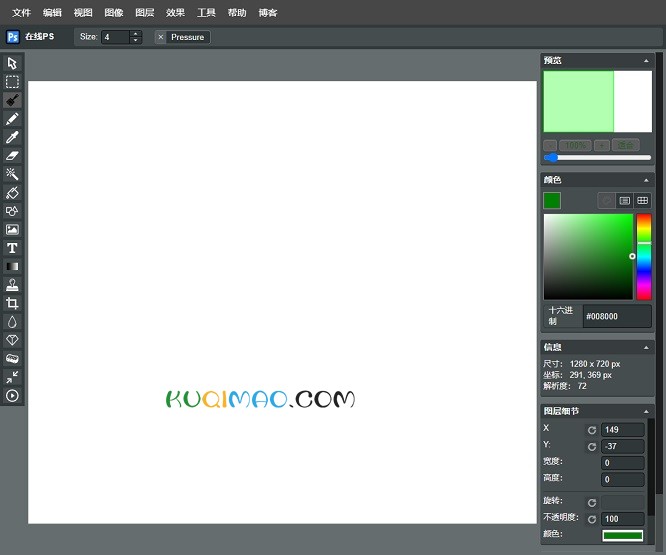Reset the X position value
Viewport: 666px width, 555px height.
pos(592,430)
